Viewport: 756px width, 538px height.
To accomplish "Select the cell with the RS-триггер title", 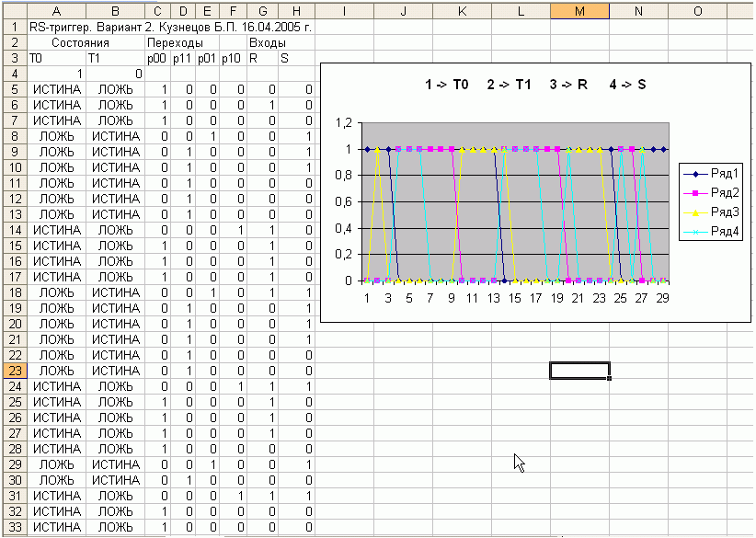I will click(170, 27).
